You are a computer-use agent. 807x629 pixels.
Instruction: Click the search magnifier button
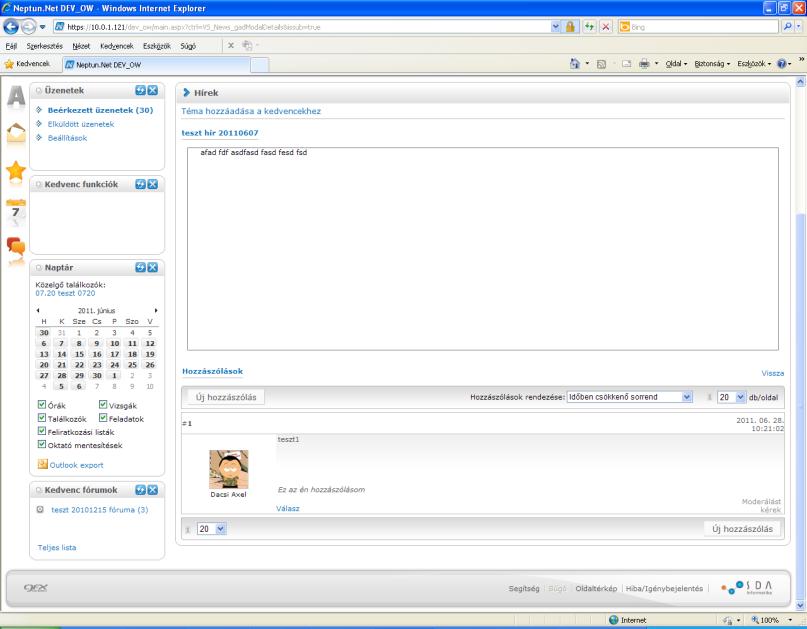[787, 26]
